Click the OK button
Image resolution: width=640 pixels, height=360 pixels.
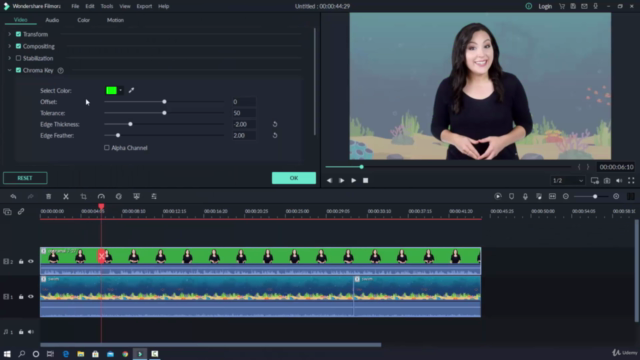(294, 178)
